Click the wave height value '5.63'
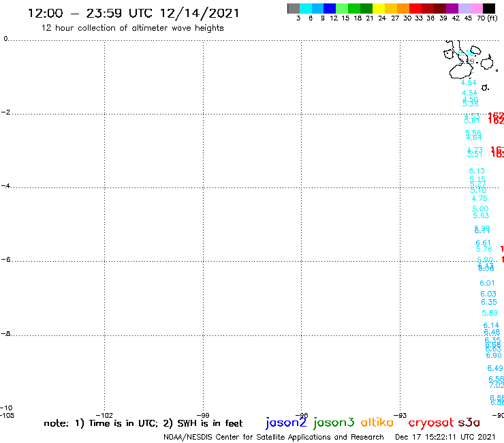This screenshot has width=504, height=443. click(x=481, y=215)
